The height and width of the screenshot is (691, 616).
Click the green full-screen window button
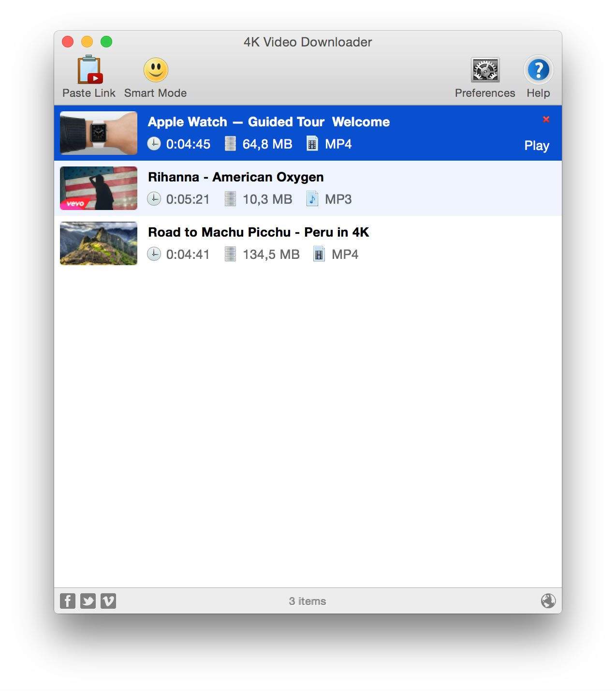tap(106, 42)
